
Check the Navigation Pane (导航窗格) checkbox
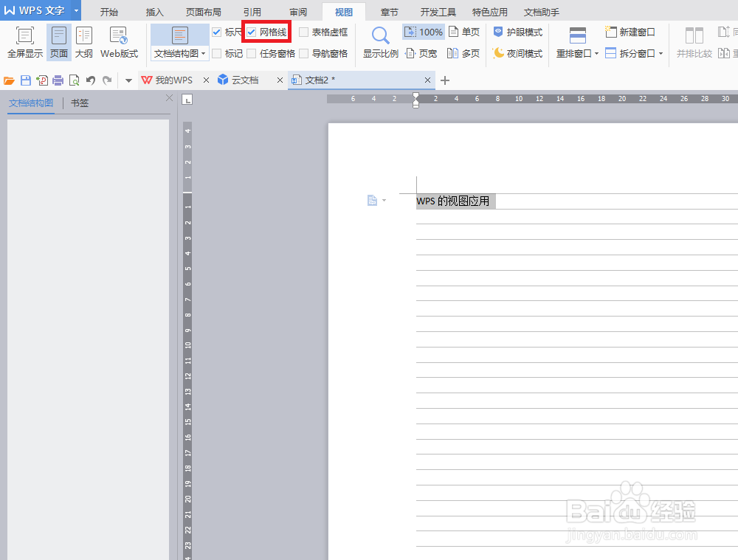click(303, 54)
